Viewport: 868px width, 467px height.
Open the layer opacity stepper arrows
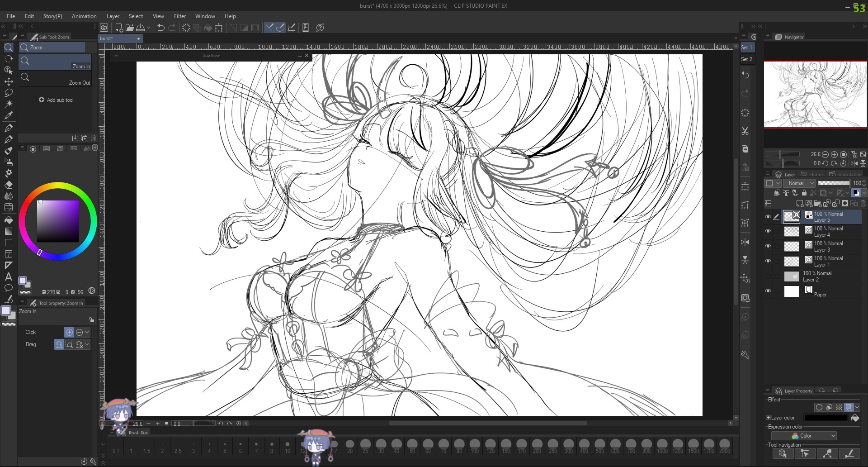[x=864, y=183]
